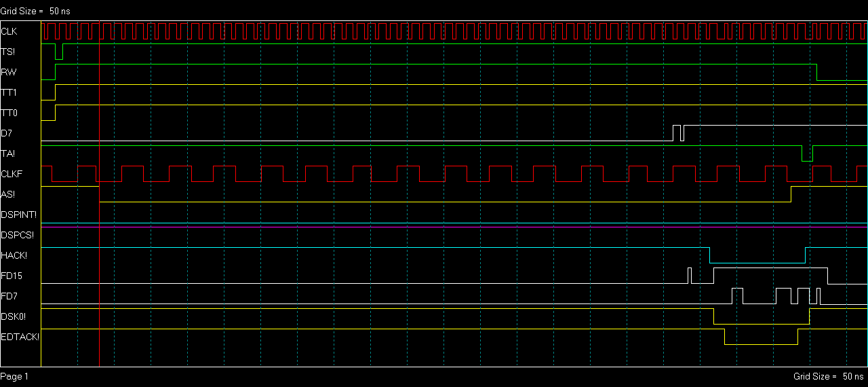Image resolution: width=868 pixels, height=387 pixels.
Task: Select the TS! signal label
Action: point(8,52)
